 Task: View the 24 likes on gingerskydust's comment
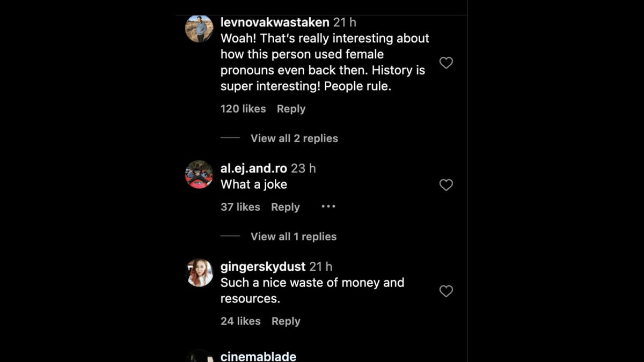tap(239, 321)
